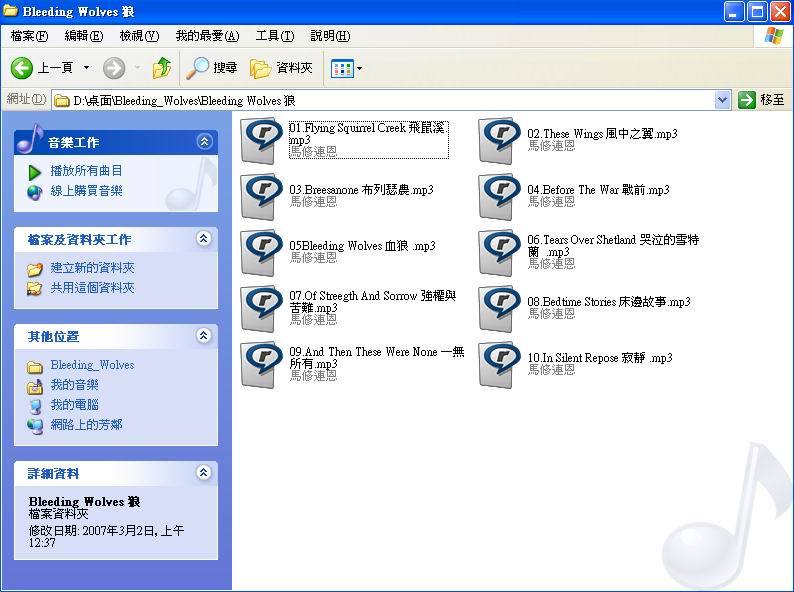
Task: Open the Views button dropdown
Action: tap(359, 69)
